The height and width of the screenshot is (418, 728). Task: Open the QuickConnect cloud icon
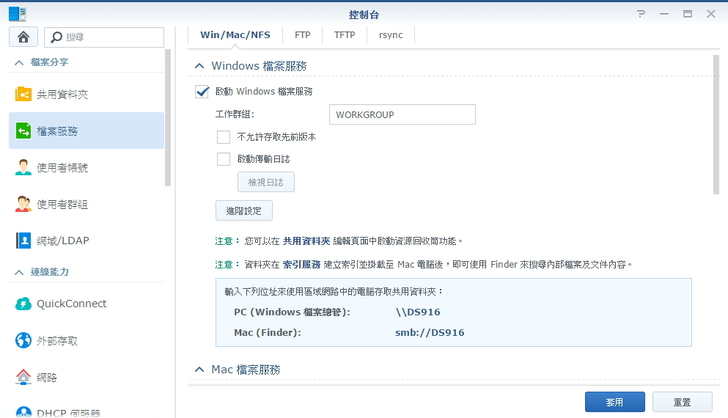(x=23, y=303)
